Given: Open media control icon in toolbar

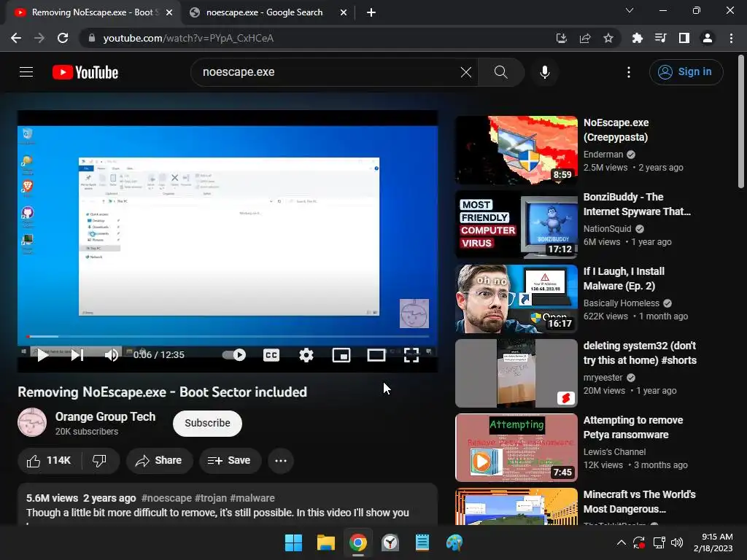Looking at the screenshot, I should 661,38.
